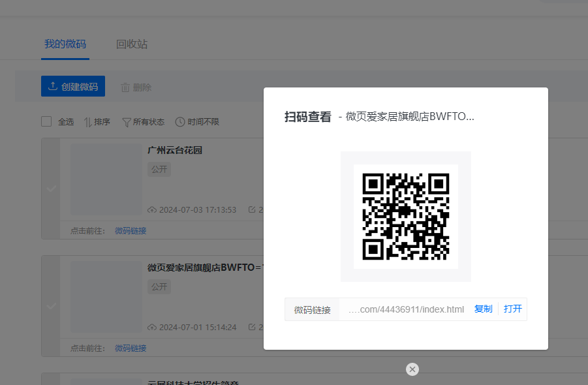Click 公开 tag of 广州云台花园

click(x=159, y=170)
